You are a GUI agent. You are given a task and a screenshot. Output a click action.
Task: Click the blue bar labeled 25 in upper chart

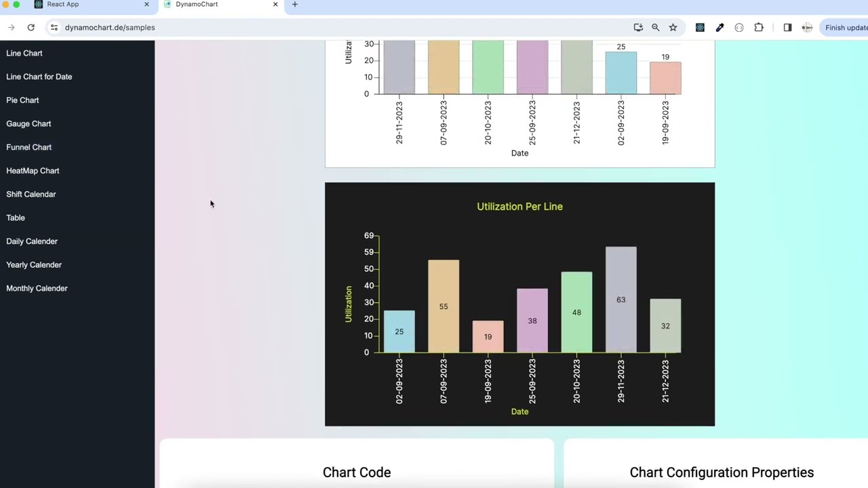point(620,73)
